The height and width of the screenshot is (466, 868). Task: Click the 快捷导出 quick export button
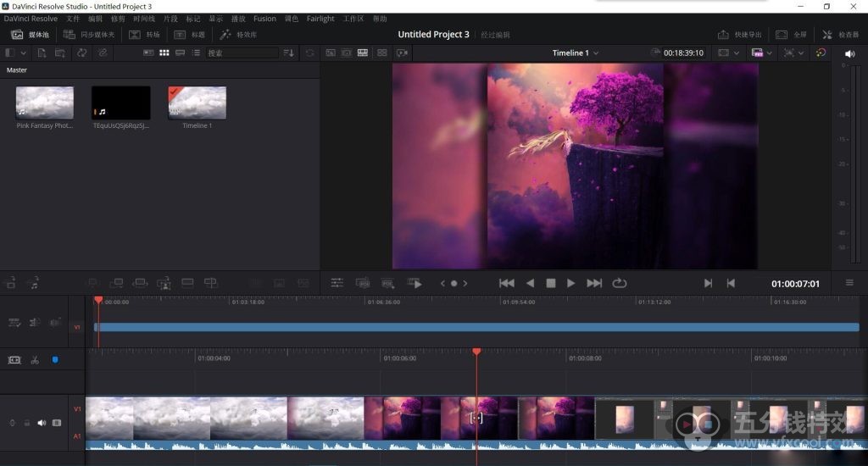tap(739, 34)
